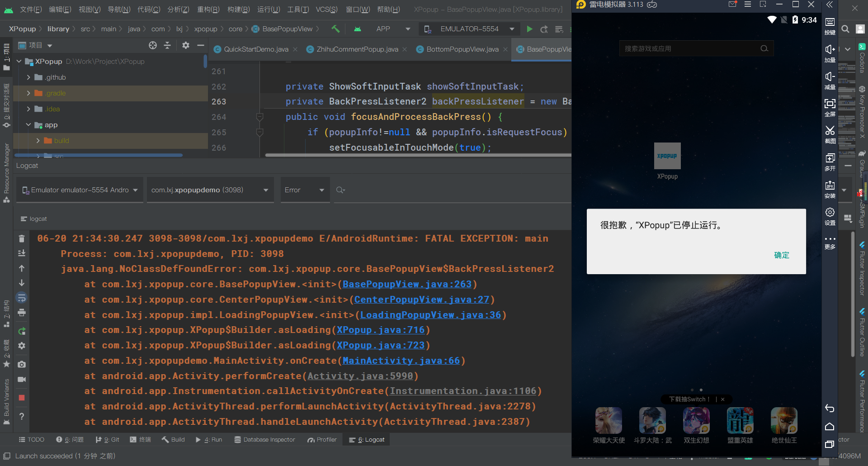The image size is (868, 466).
Task: Switch to the ZhihuCommentPopup.java tab
Action: tap(357, 49)
